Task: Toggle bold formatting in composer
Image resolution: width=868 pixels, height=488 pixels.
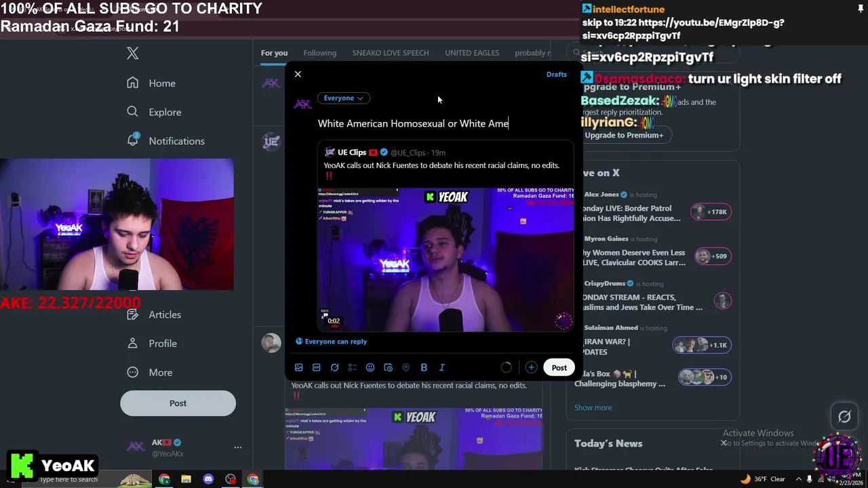Action: (424, 367)
